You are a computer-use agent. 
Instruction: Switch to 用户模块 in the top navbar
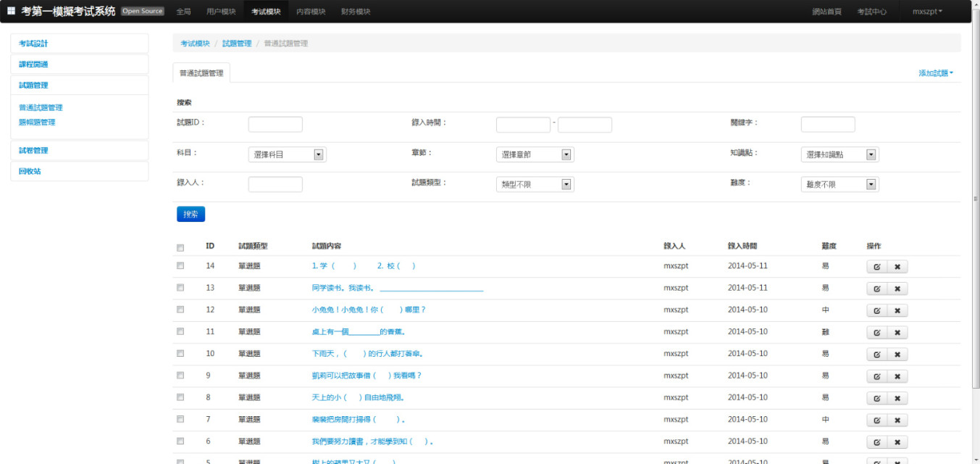(221, 12)
